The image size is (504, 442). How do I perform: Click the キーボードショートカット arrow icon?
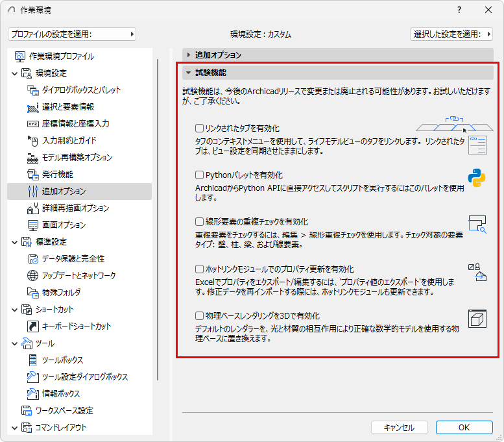coord(33,326)
